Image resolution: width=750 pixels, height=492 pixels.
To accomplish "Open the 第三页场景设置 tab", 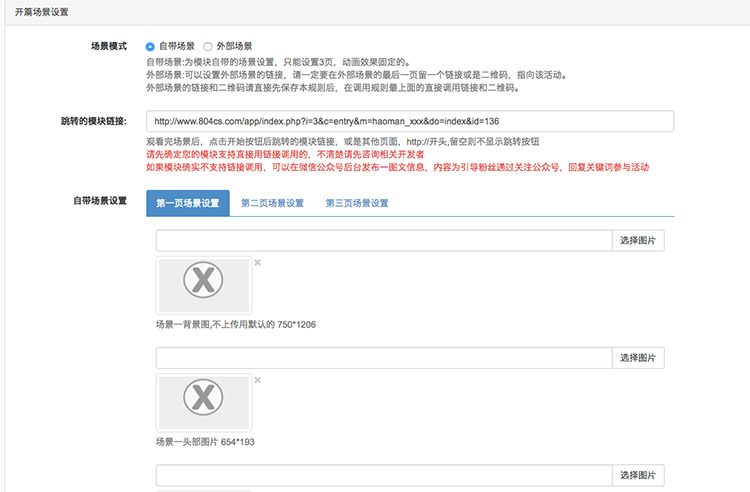I will coord(357,203).
